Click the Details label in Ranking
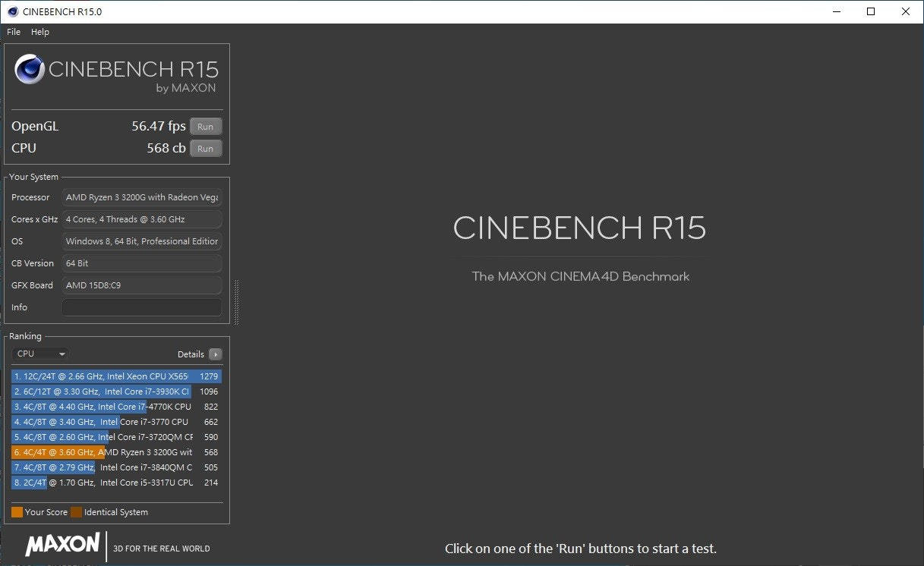The width and height of the screenshot is (924, 566). [191, 354]
